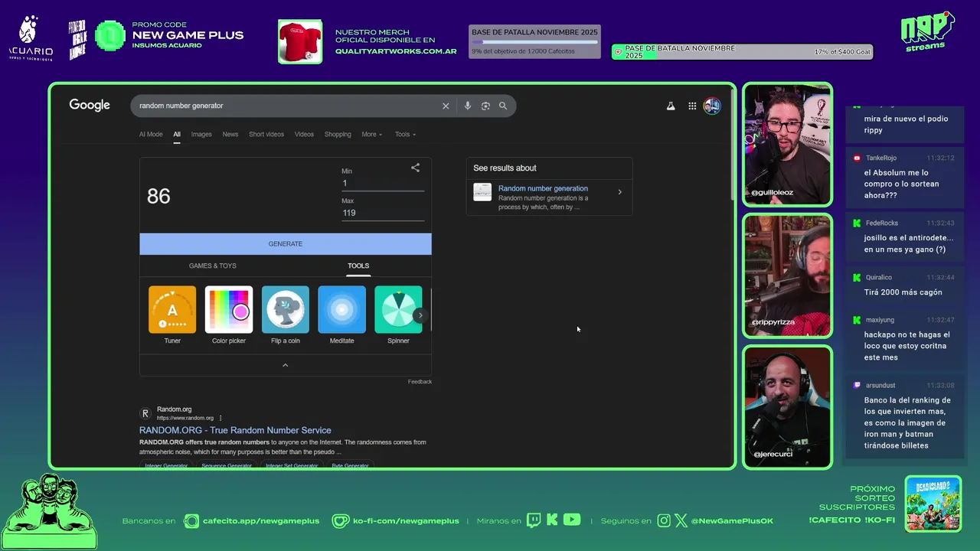Click the Random number generation thumbnail icon
This screenshot has height=551, width=980.
coord(482,192)
